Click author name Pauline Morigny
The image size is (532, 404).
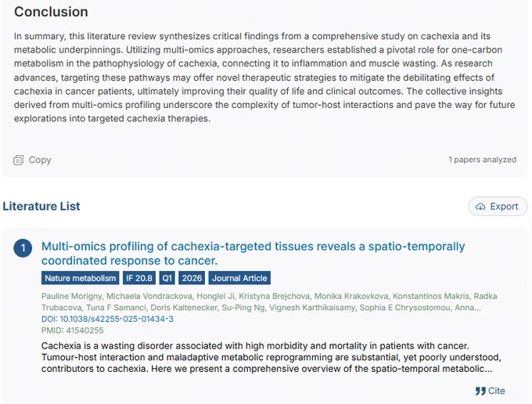click(72, 296)
